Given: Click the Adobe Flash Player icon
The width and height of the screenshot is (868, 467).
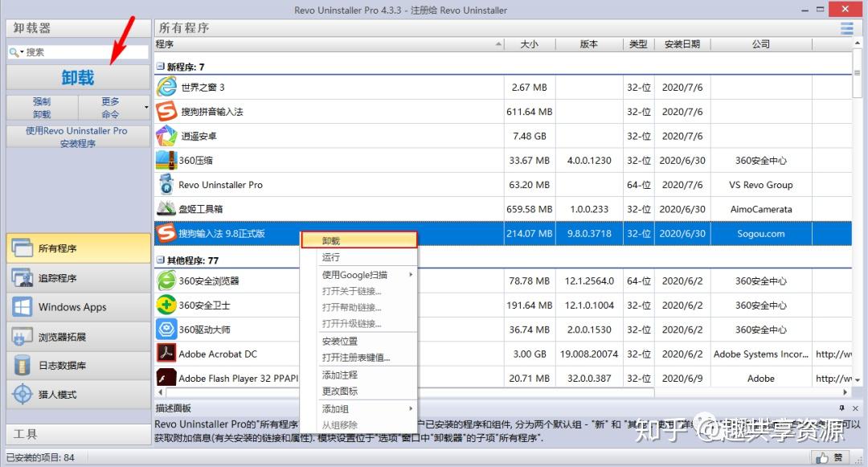Looking at the screenshot, I should (x=166, y=378).
